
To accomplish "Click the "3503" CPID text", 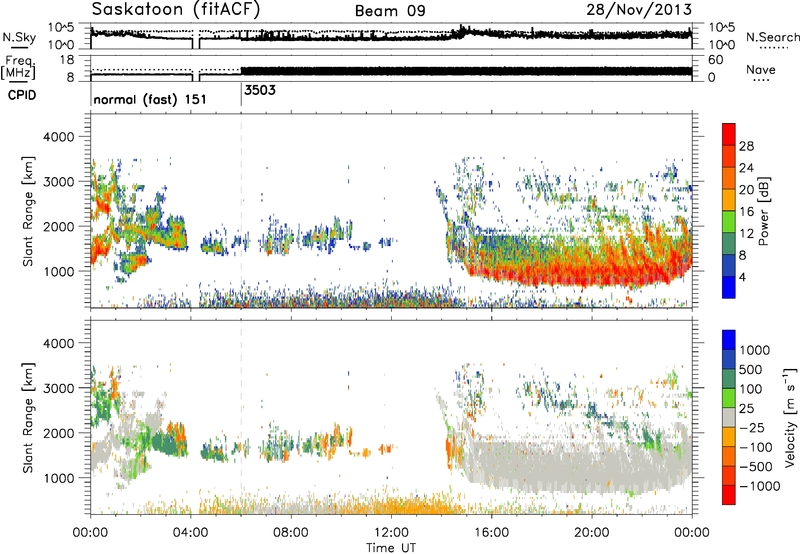I will pyautogui.click(x=260, y=90).
